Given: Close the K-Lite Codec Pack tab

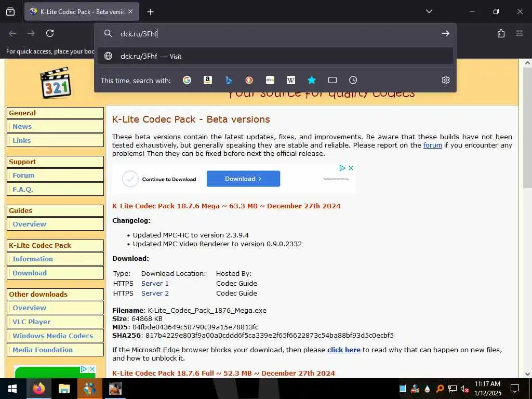Looking at the screenshot, I should coord(130,11).
